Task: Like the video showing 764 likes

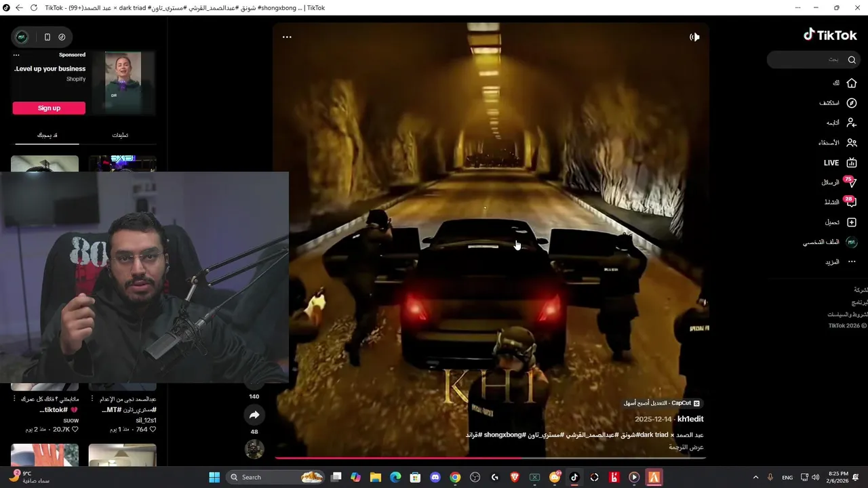Action: (x=153, y=430)
